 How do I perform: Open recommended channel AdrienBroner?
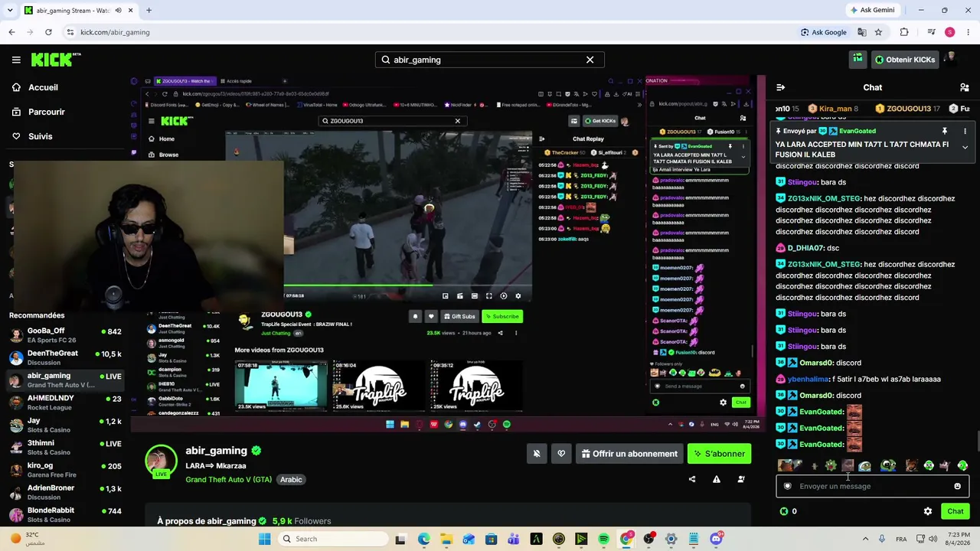65,492
